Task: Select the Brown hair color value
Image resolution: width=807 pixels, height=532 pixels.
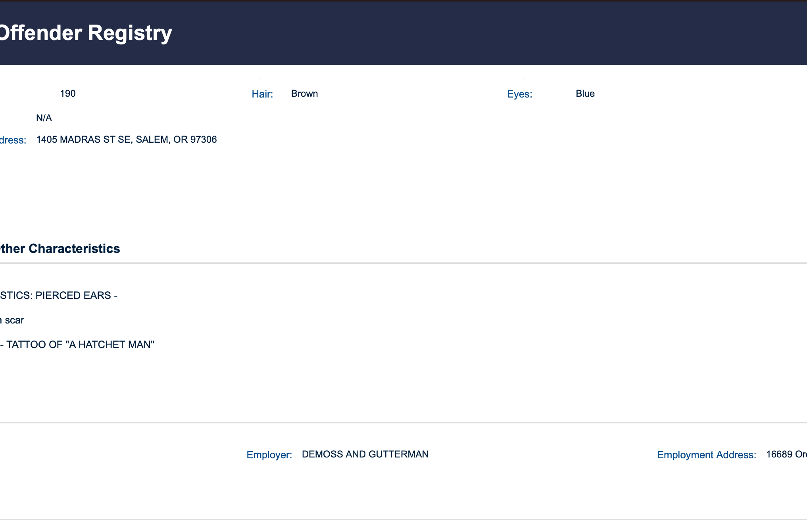Action: tap(304, 94)
